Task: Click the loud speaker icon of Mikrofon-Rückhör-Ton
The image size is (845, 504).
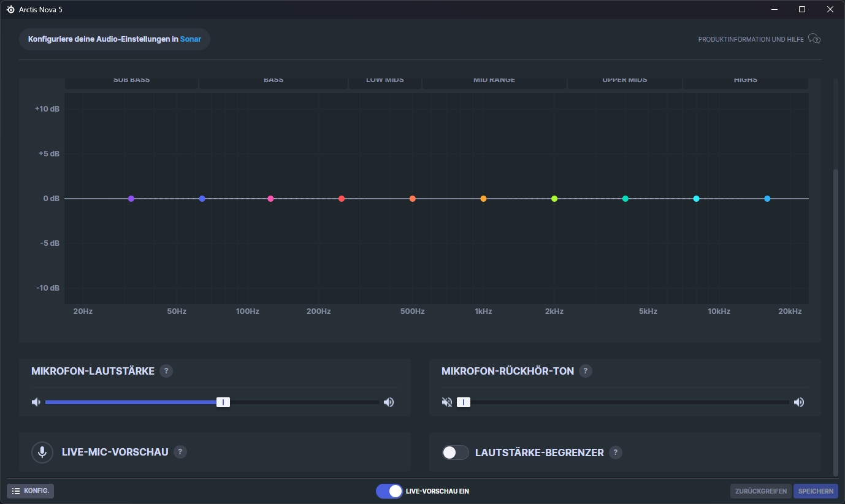Action: point(798,402)
